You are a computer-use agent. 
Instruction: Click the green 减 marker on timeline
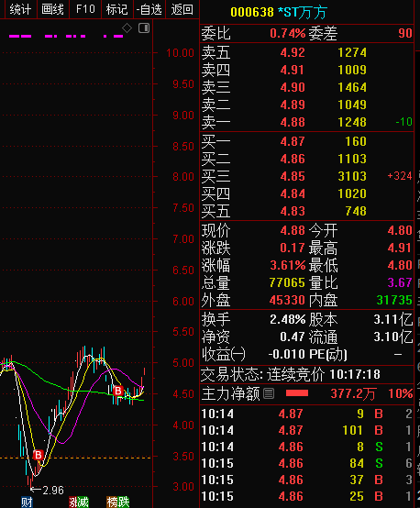point(83,502)
